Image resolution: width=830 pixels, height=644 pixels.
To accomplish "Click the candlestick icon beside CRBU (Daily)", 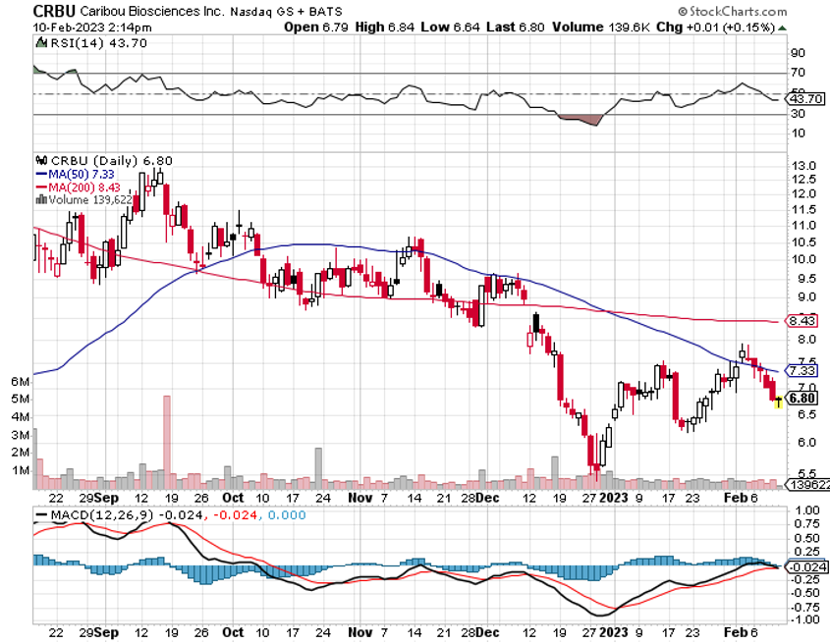I will [x=40, y=160].
